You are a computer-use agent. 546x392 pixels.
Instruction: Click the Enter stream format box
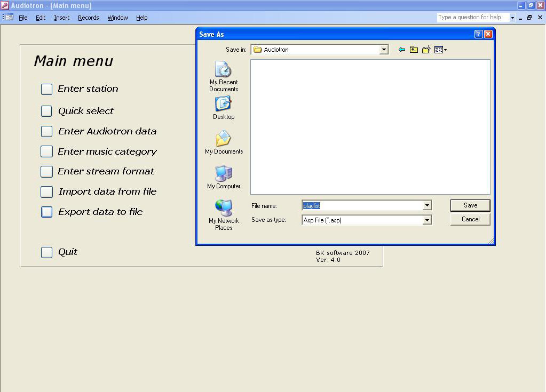pyautogui.click(x=46, y=172)
